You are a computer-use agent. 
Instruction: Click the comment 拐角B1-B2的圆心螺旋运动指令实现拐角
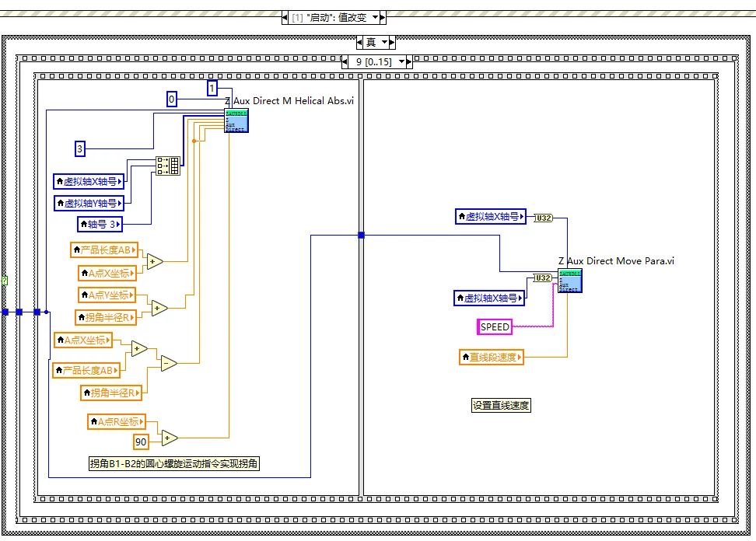coord(174,463)
